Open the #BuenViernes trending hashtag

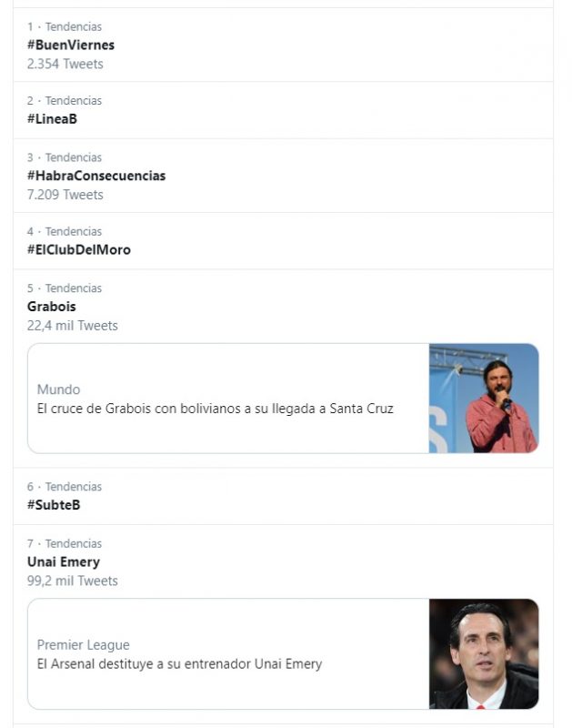71,45
